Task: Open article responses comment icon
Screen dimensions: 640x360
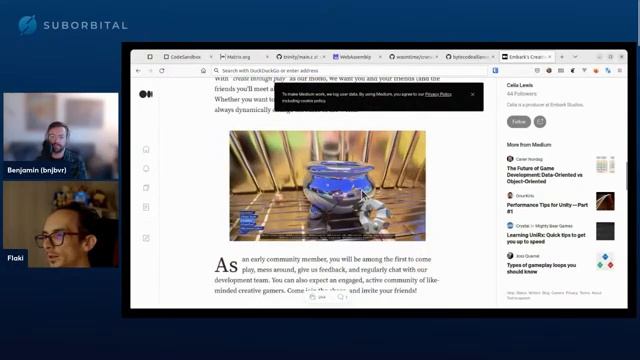Action: click(340, 297)
